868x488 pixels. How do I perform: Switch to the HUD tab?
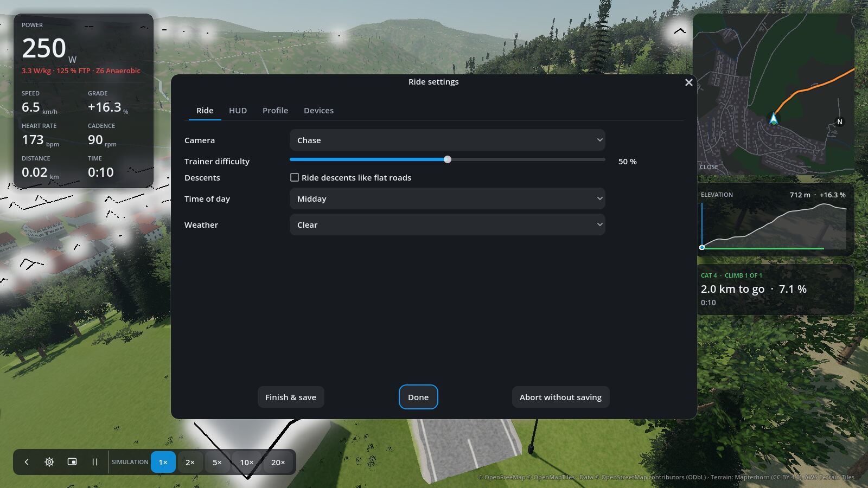click(238, 110)
